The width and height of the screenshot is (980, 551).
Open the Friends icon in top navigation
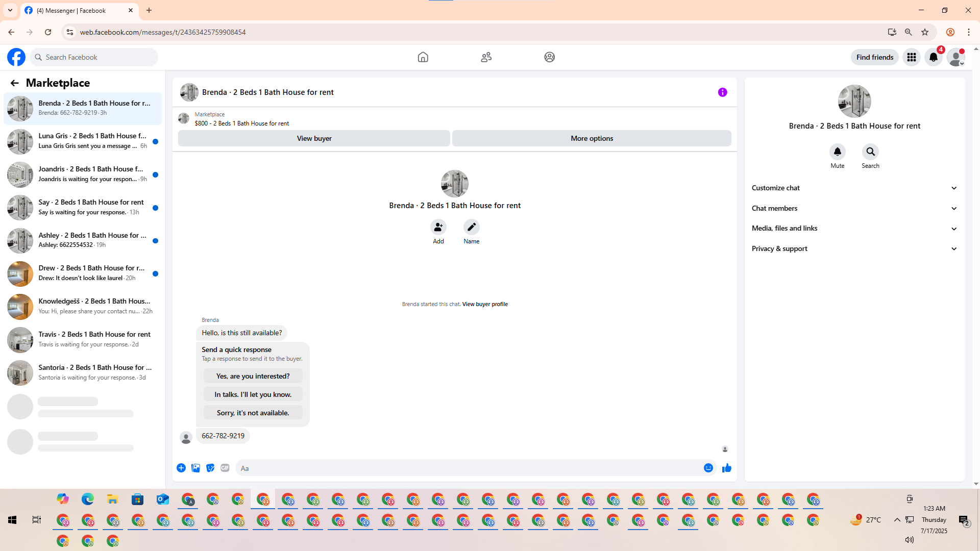(486, 57)
